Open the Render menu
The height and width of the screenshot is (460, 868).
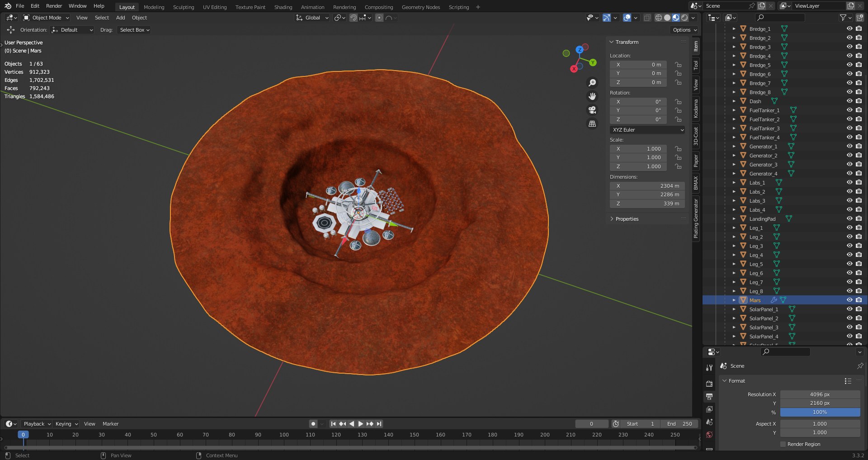tap(54, 6)
